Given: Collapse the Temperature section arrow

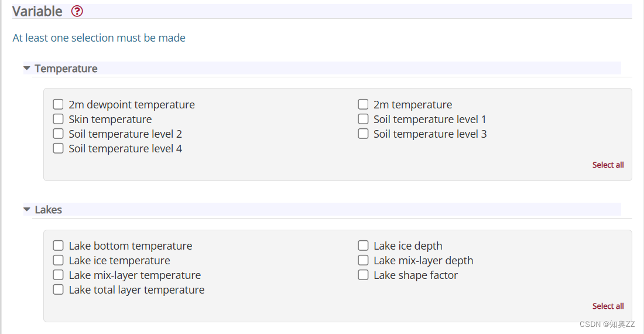Looking at the screenshot, I should 27,69.
